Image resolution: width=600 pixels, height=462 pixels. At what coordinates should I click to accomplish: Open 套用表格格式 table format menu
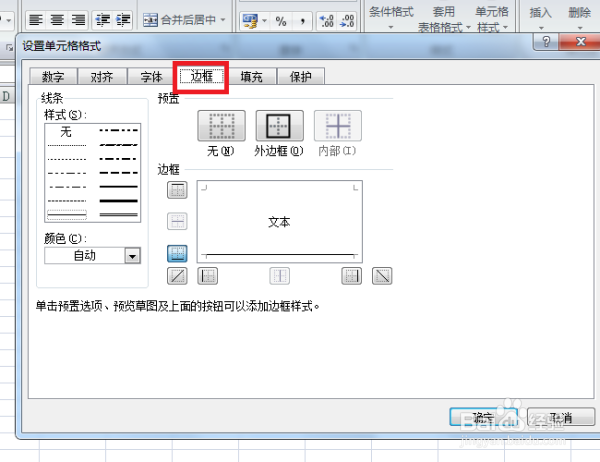tap(443, 19)
